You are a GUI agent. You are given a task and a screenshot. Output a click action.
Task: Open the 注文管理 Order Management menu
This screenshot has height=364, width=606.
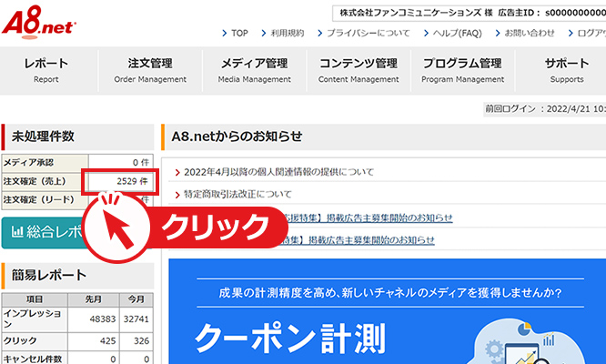(x=150, y=70)
